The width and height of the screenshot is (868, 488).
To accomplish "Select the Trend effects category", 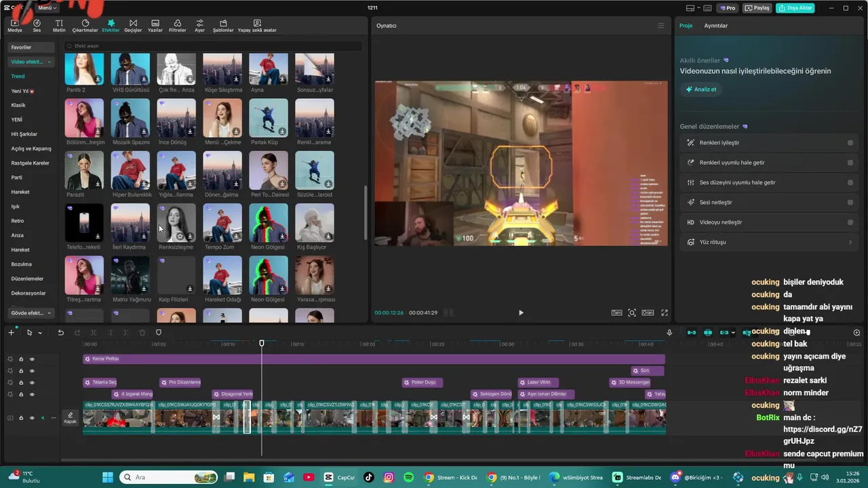I will click(x=18, y=76).
